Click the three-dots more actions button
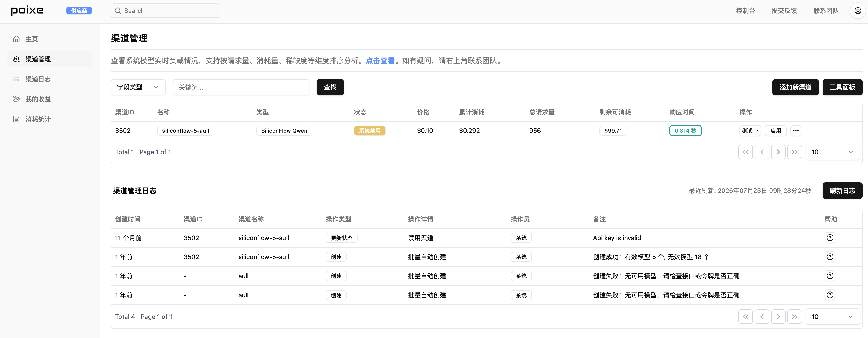 796,131
